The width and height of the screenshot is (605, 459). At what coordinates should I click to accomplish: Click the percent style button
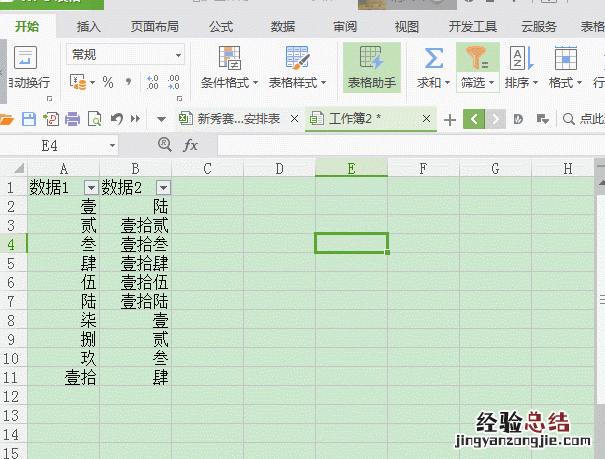click(107, 82)
